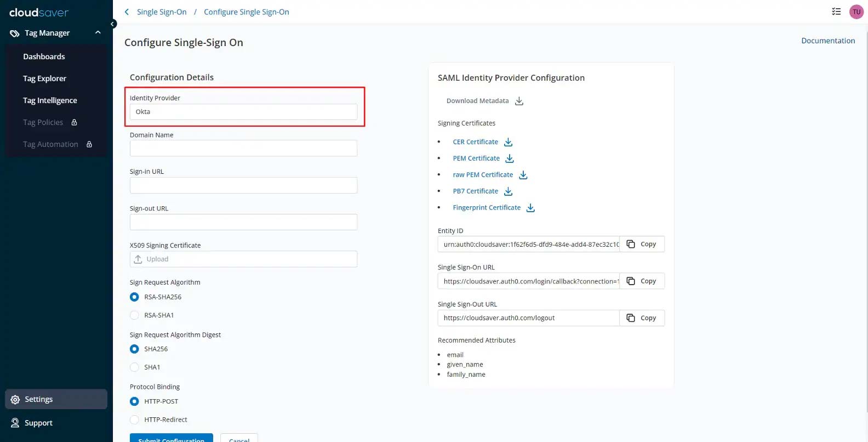Image resolution: width=868 pixels, height=442 pixels.
Task: Open the TU user avatar menu
Action: 856,12
